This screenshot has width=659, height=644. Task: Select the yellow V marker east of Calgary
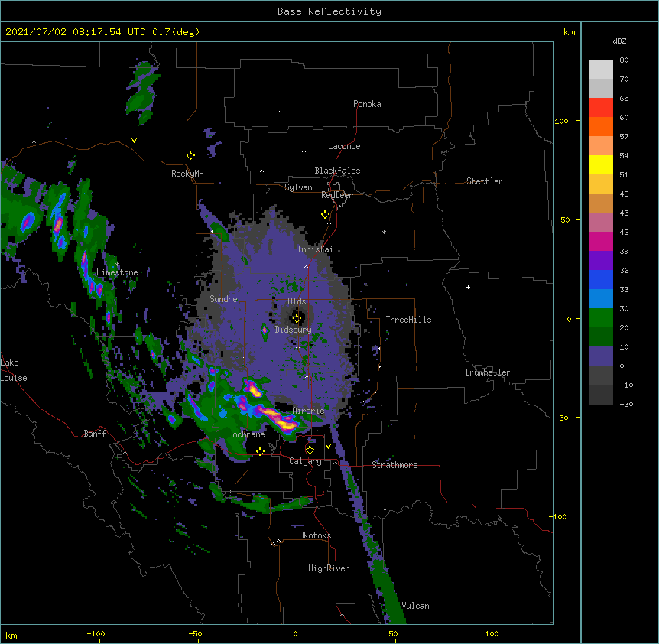(x=328, y=447)
